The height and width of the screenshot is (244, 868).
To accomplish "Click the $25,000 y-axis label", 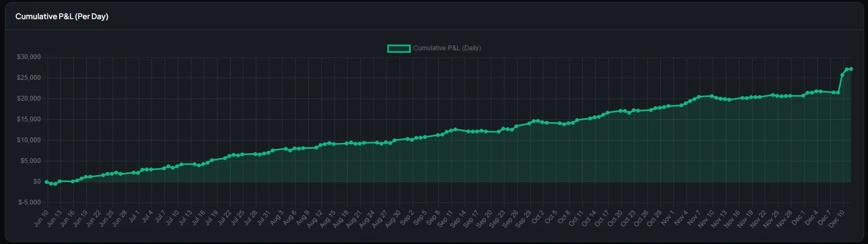I will [x=29, y=78].
